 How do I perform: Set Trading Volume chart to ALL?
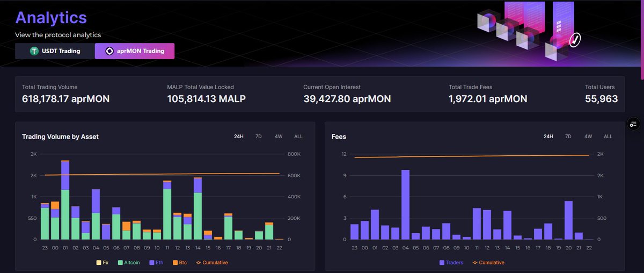298,136
